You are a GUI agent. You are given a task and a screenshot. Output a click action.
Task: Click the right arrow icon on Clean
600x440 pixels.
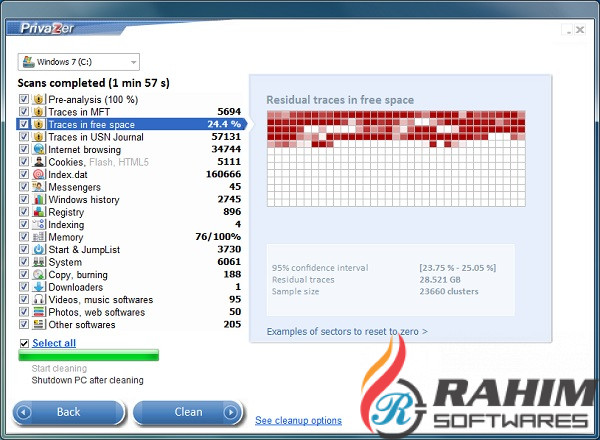[230, 412]
